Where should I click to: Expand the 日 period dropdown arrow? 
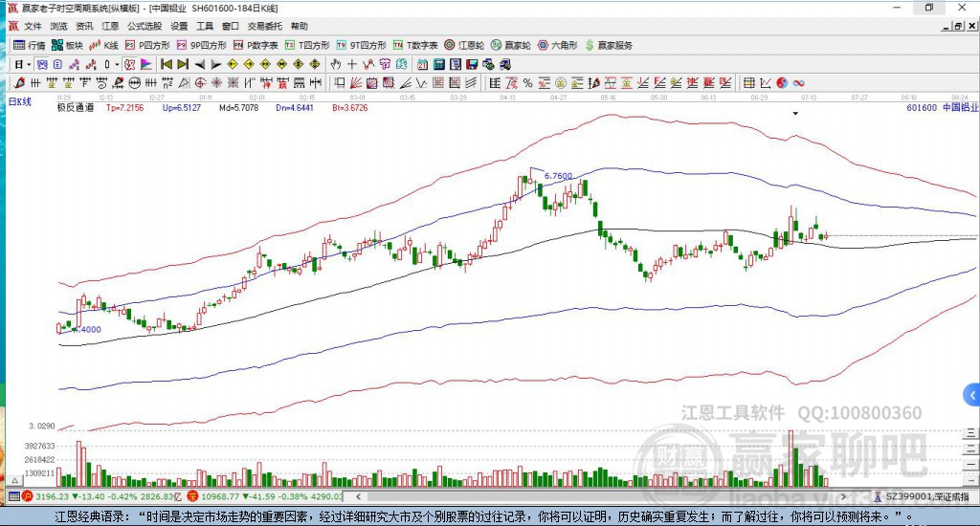click(29, 64)
